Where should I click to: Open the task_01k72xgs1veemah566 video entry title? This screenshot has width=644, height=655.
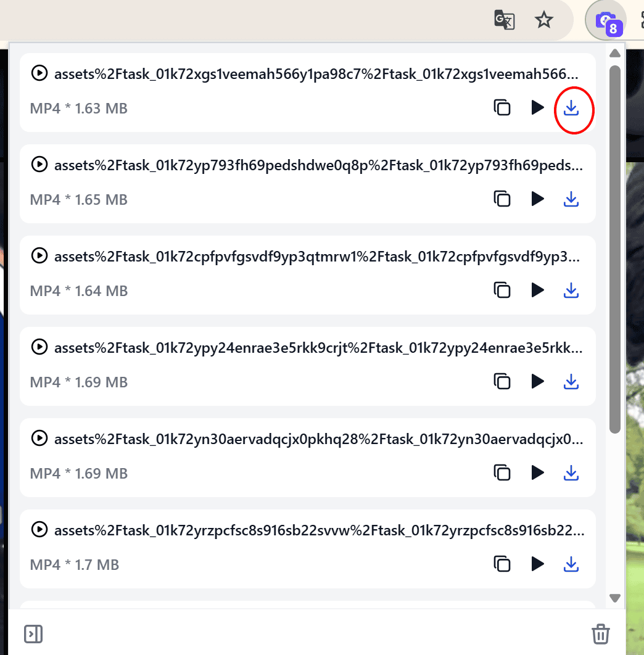point(316,74)
